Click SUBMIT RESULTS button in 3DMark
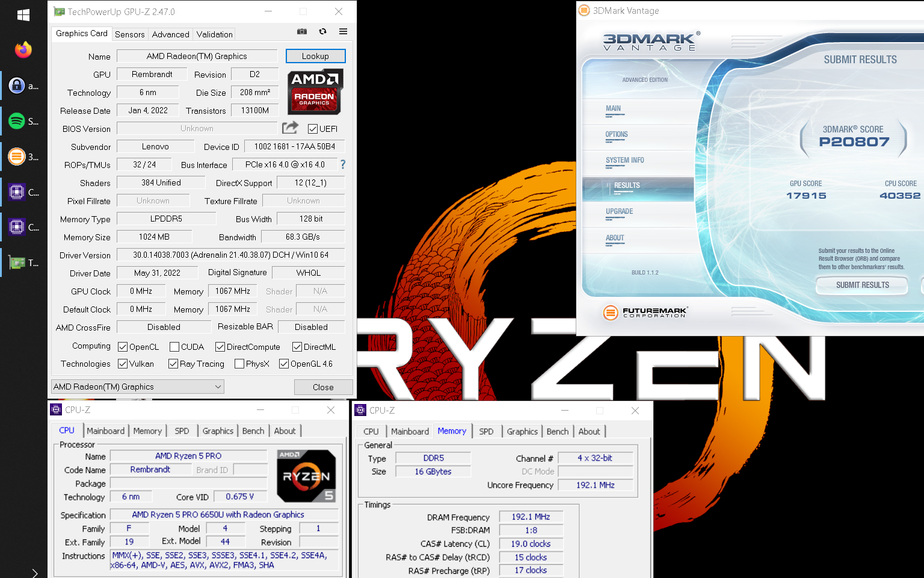 pyautogui.click(x=862, y=285)
